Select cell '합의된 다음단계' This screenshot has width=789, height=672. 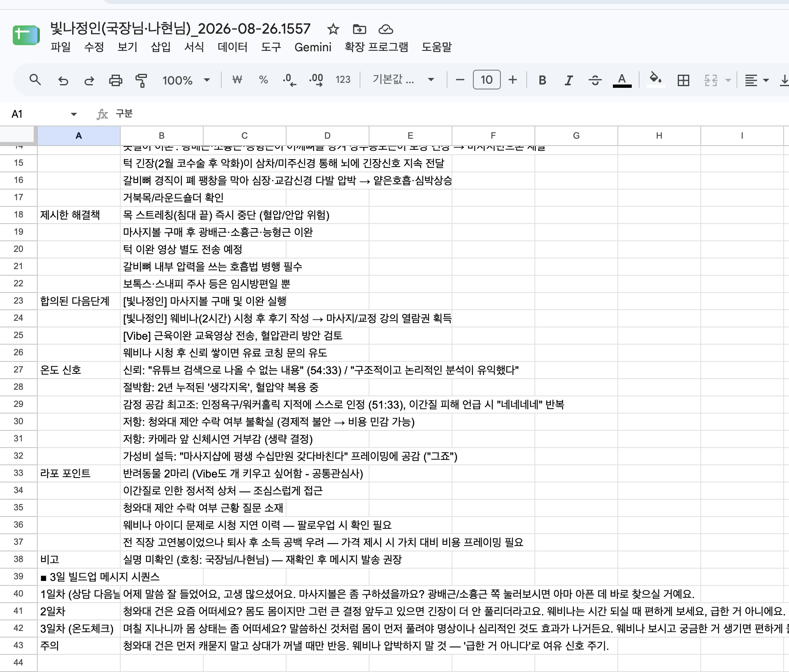pos(79,301)
